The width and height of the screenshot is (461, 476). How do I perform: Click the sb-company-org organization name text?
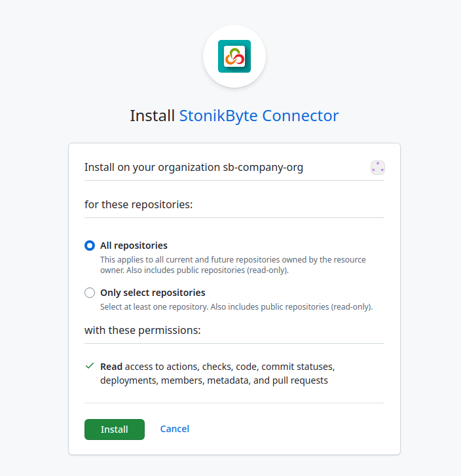coord(263,167)
